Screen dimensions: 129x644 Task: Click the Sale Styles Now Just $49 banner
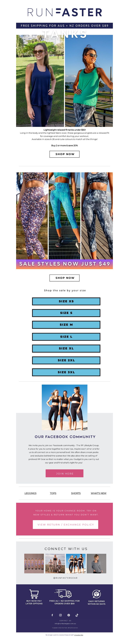click(x=64, y=264)
